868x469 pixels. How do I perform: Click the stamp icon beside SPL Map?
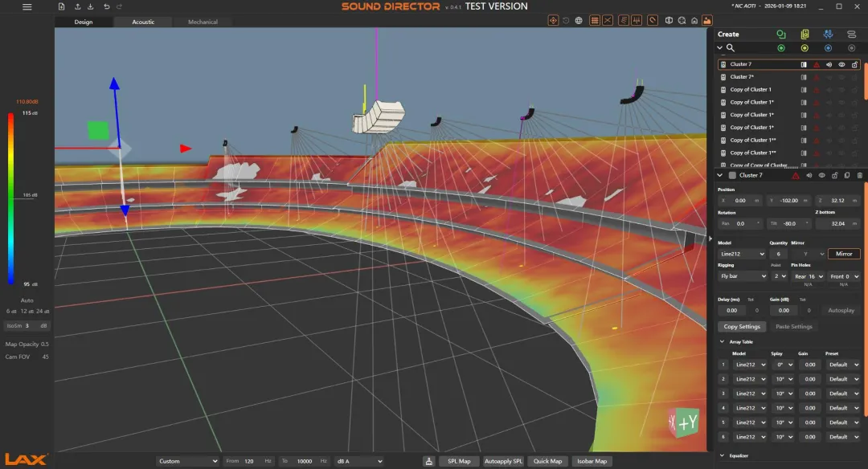pos(429,461)
